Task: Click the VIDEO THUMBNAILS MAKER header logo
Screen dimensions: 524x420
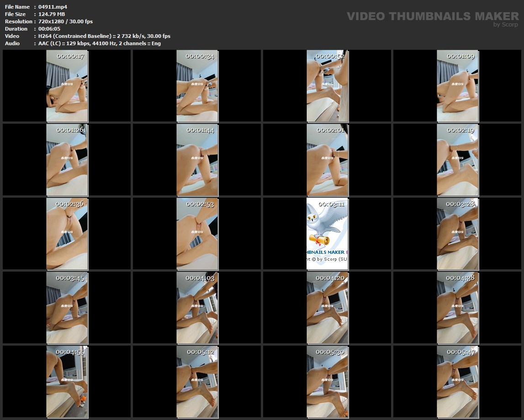Action: pos(432,16)
